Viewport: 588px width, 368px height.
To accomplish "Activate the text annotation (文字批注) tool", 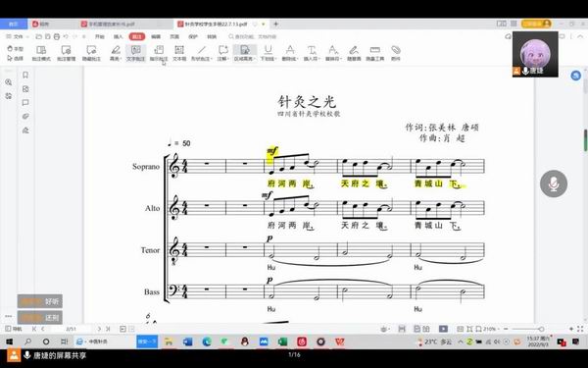I will click(136, 53).
